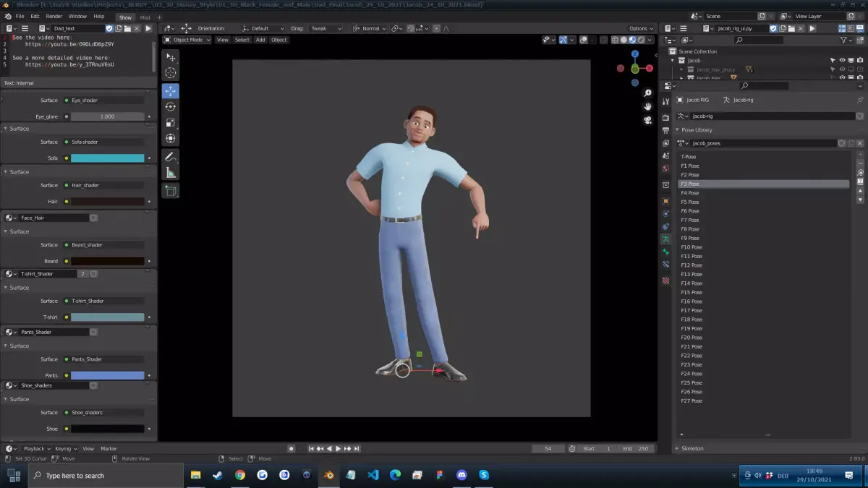Click the Z axis on navigation gizmo
The image size is (868, 488).
click(635, 54)
